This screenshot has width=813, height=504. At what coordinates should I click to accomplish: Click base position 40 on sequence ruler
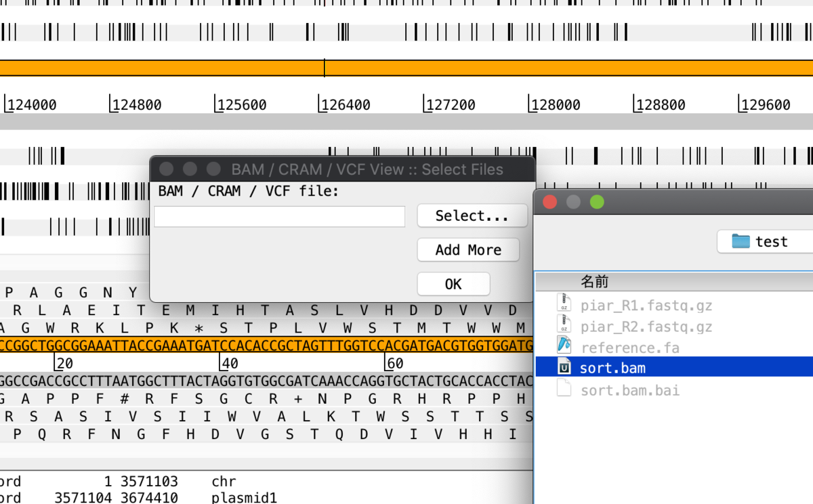click(229, 364)
